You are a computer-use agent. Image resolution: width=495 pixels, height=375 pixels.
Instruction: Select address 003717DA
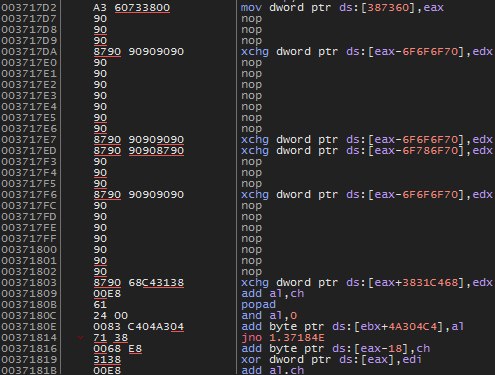29,52
